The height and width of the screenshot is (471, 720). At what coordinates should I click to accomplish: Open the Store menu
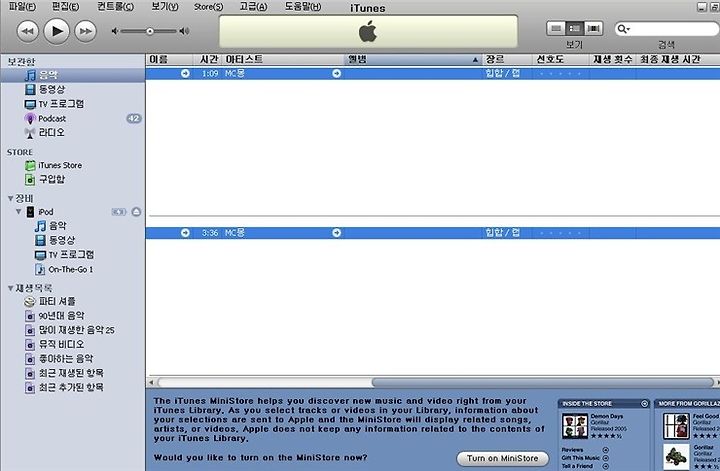point(208,7)
